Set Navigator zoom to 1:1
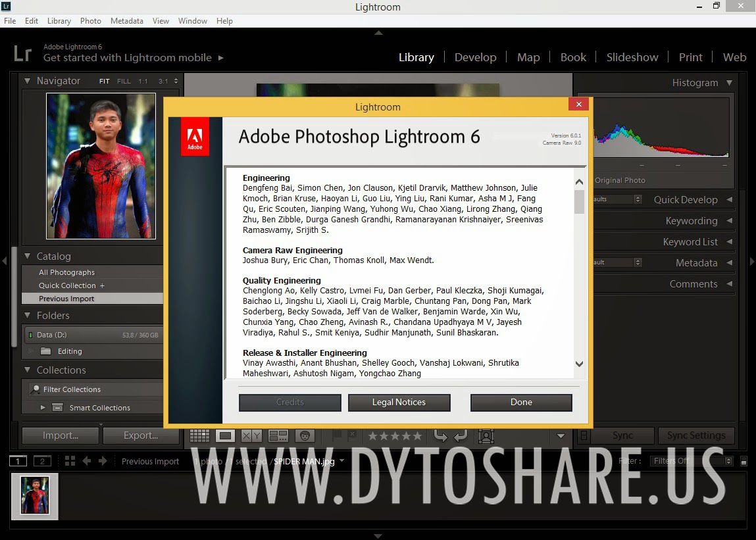This screenshot has height=540, width=756. [143, 82]
